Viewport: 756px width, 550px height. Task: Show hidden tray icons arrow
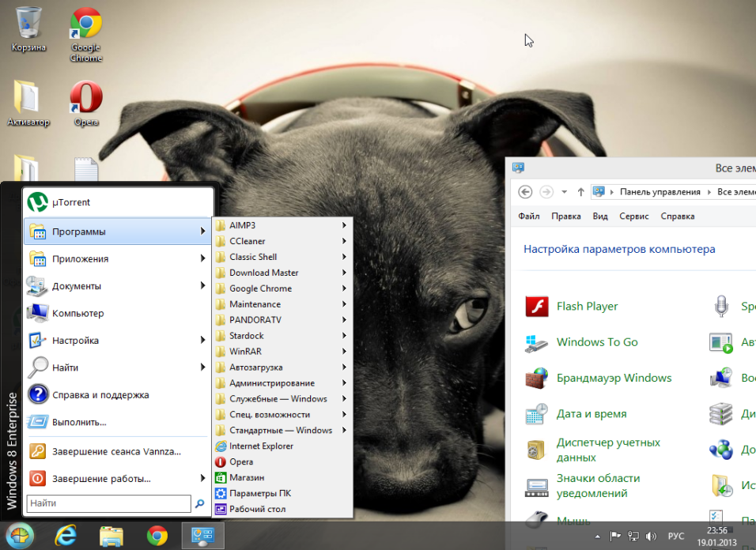pyautogui.click(x=597, y=536)
